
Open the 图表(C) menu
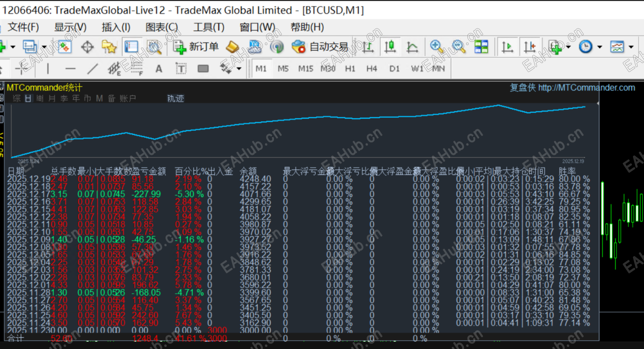[161, 27]
